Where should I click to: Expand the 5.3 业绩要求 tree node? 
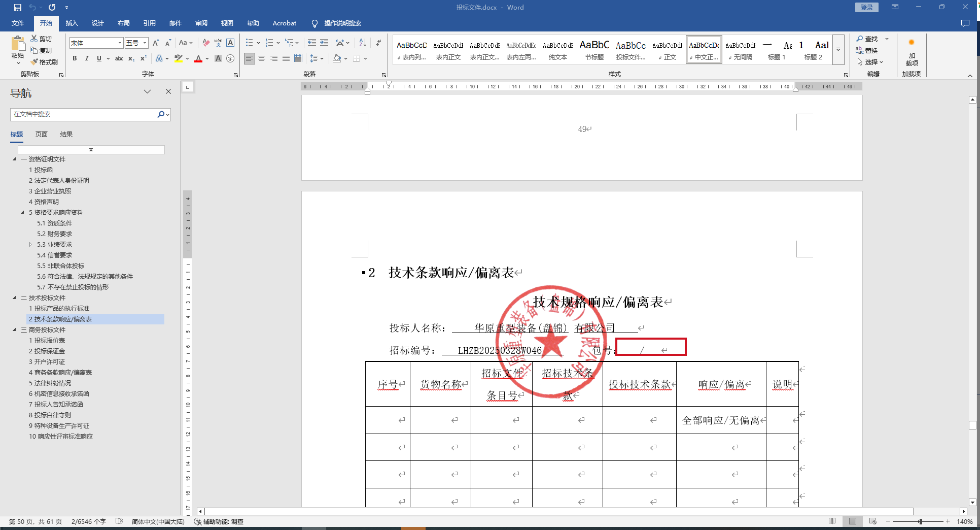[30, 245]
